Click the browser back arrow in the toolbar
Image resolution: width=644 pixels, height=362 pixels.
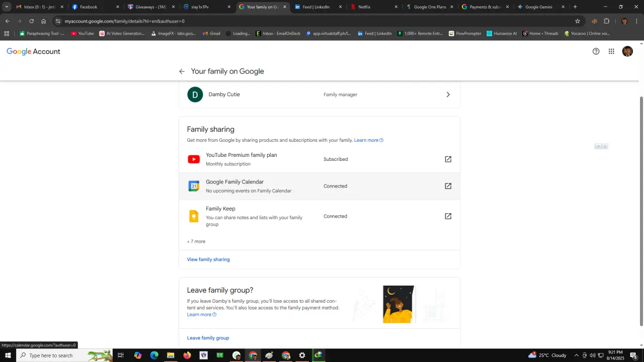[x=7, y=21]
